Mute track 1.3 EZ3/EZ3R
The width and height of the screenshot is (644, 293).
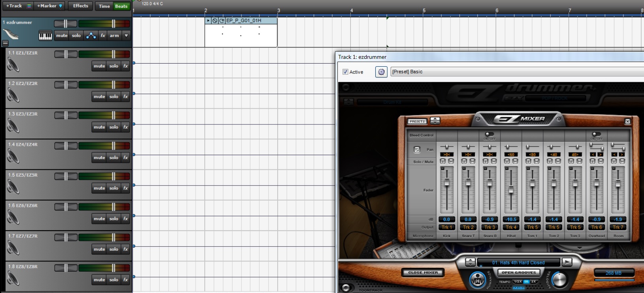pyautogui.click(x=99, y=127)
